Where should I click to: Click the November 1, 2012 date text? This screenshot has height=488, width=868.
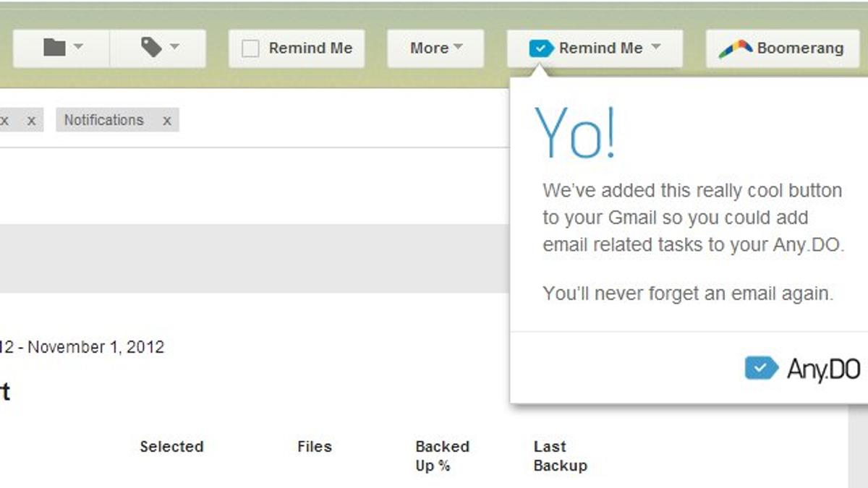[96, 347]
